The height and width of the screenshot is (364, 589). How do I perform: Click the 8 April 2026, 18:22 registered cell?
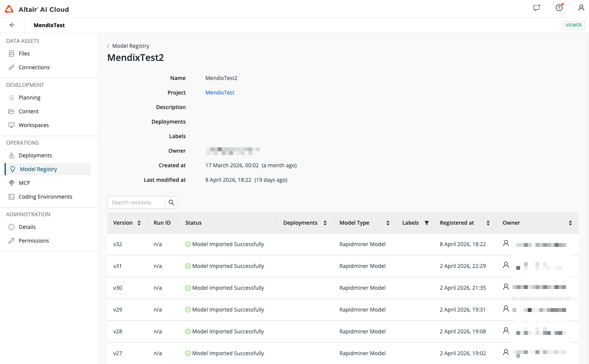pyautogui.click(x=463, y=244)
